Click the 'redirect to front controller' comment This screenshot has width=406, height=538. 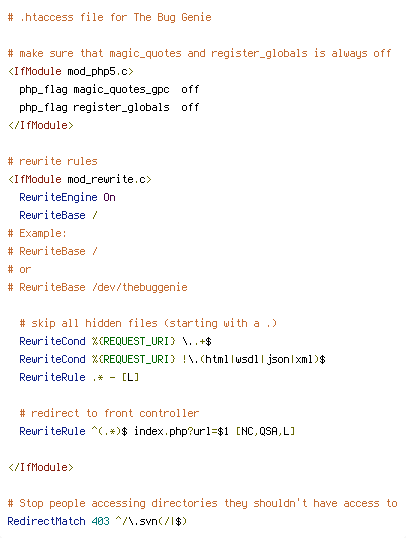click(x=109, y=413)
